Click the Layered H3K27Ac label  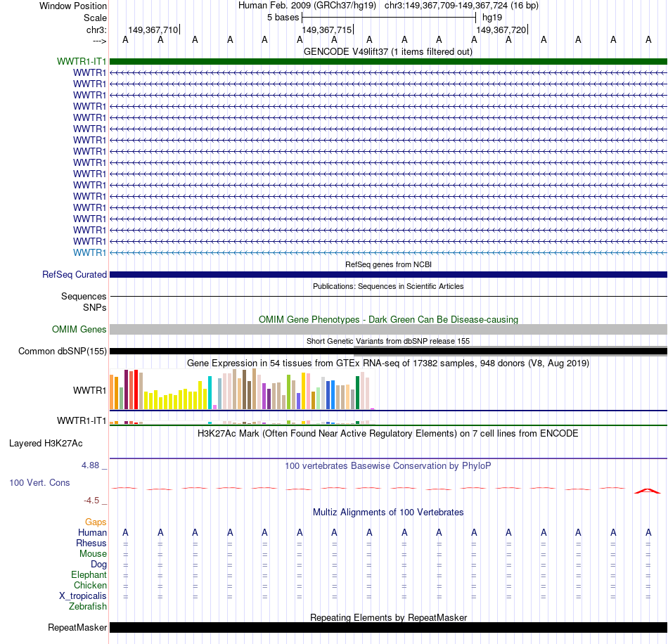coord(46,444)
